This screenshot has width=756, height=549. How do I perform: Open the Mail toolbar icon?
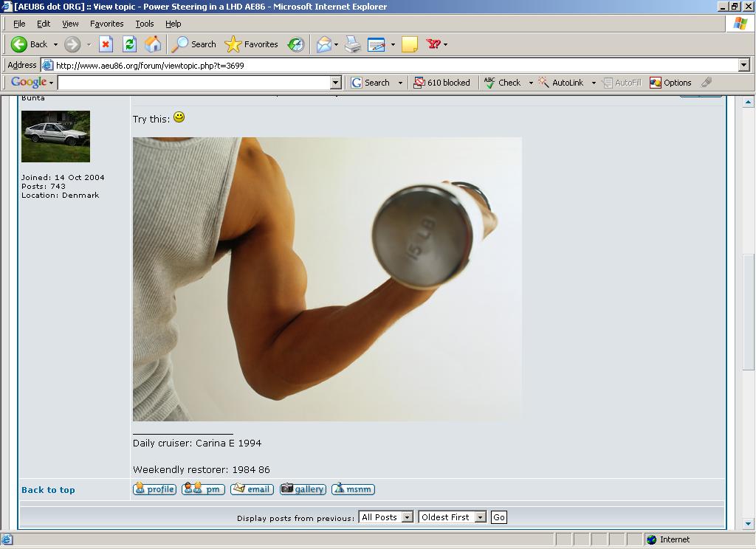[323, 44]
